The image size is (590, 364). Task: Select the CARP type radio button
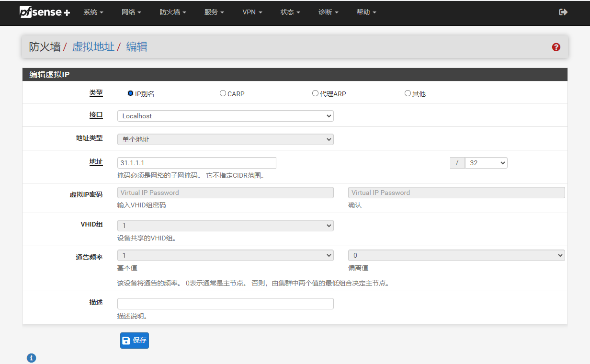coord(223,93)
